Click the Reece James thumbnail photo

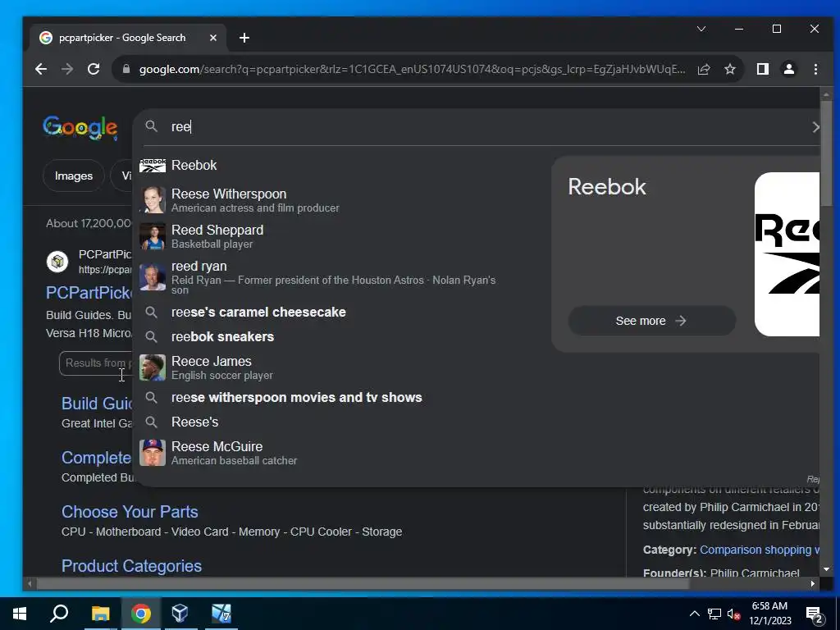pyautogui.click(x=153, y=367)
